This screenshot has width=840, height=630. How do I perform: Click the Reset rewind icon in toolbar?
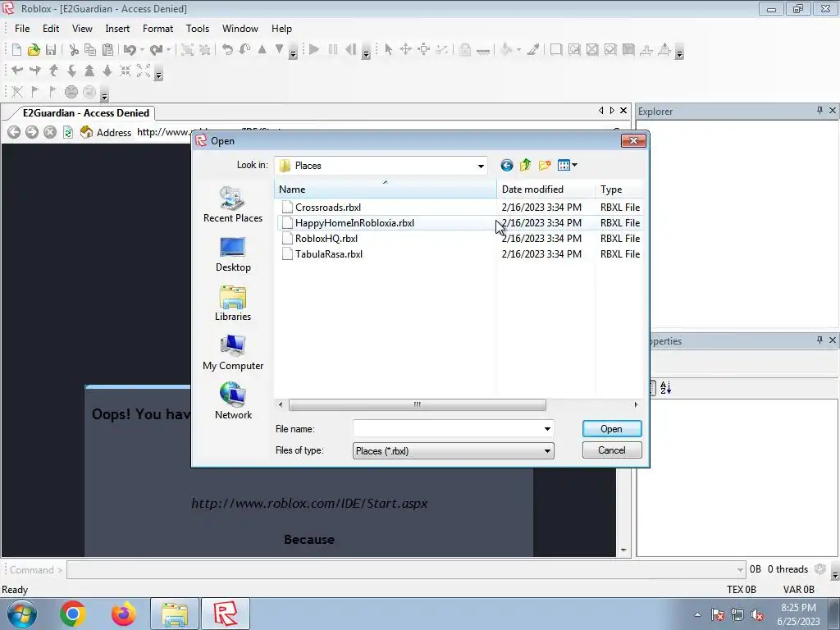(x=350, y=50)
